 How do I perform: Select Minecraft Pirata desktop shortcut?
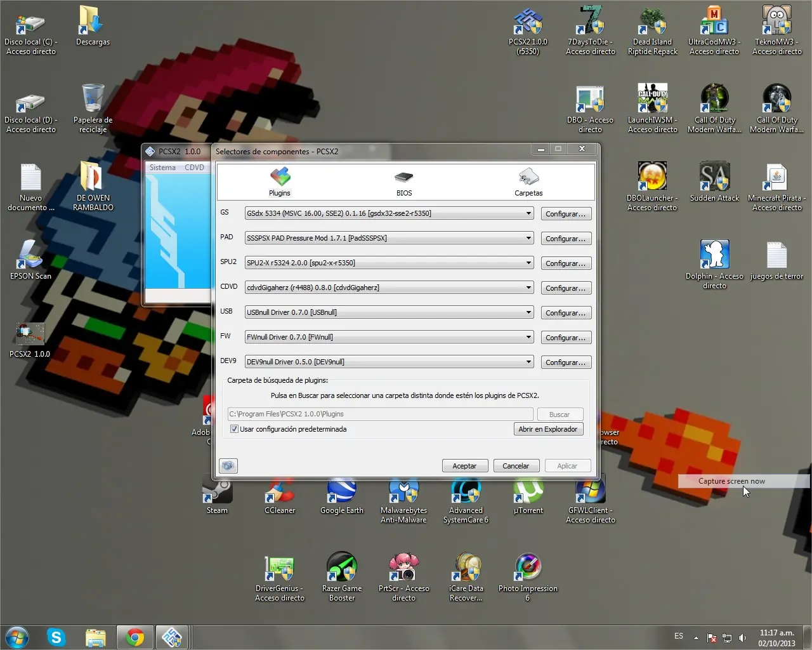click(777, 187)
